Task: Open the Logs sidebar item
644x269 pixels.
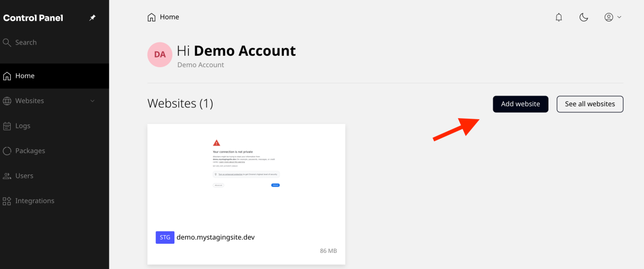Action: pos(23,126)
